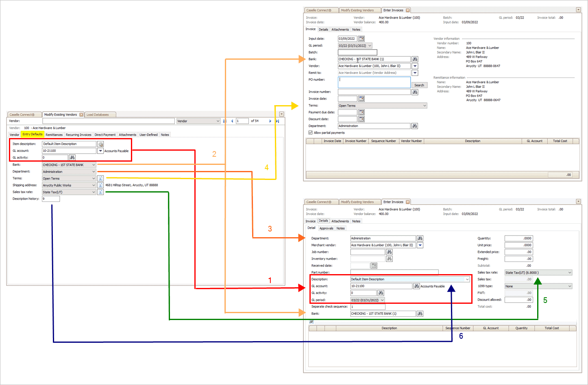Close the Modify Existing Vendors tab

pyautogui.click(x=81, y=115)
